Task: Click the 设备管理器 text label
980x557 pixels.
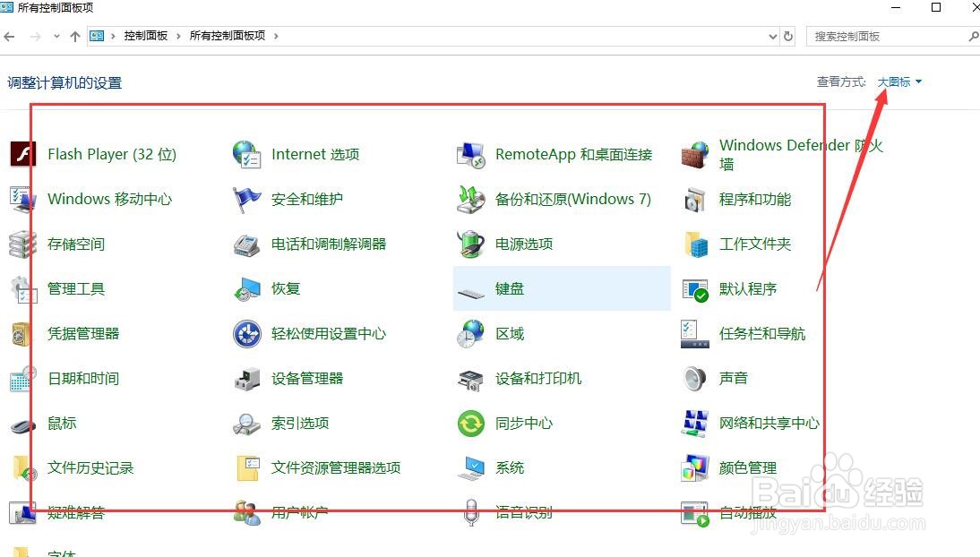Action: [x=307, y=378]
